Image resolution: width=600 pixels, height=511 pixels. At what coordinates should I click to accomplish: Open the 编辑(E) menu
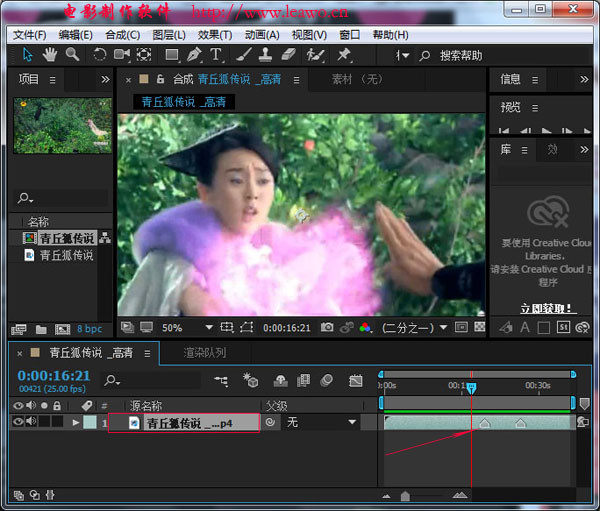pyautogui.click(x=75, y=35)
